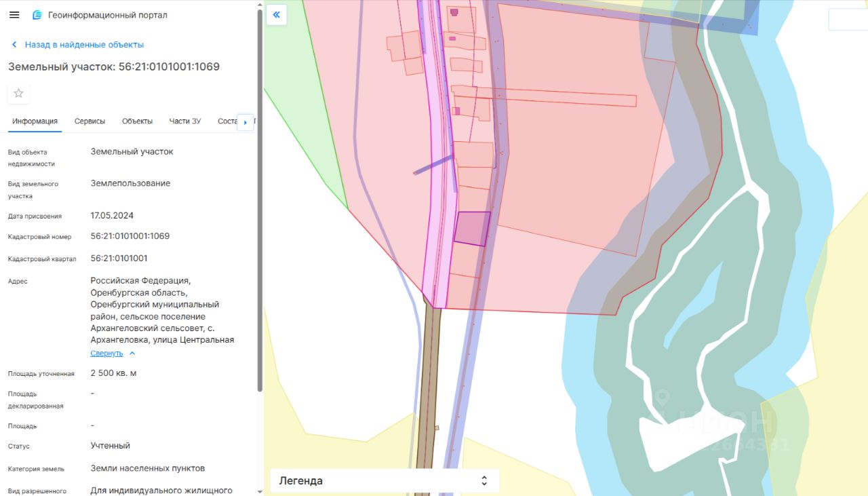Image resolution: width=868 pixels, height=496 pixels.
Task: Switch to the Сервисы tab
Action: (90, 121)
